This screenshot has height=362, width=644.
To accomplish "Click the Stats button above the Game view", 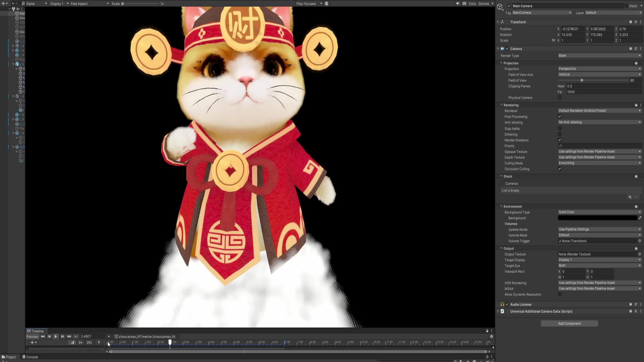I will point(472,4).
